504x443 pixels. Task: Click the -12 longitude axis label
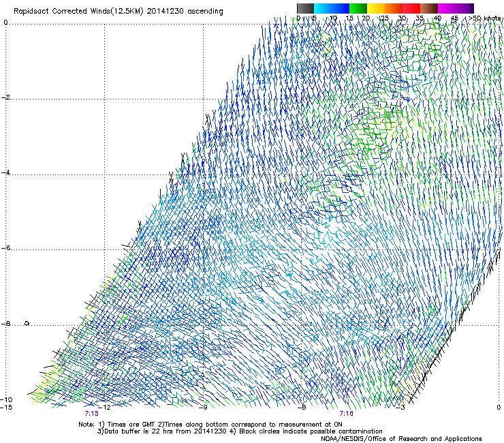pos(104,408)
